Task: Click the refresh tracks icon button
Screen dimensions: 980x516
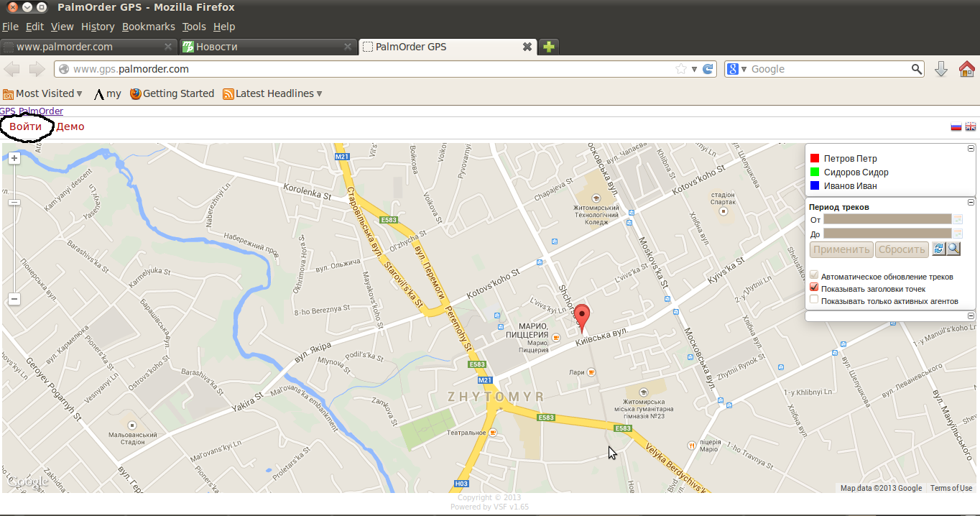Action: click(x=938, y=249)
